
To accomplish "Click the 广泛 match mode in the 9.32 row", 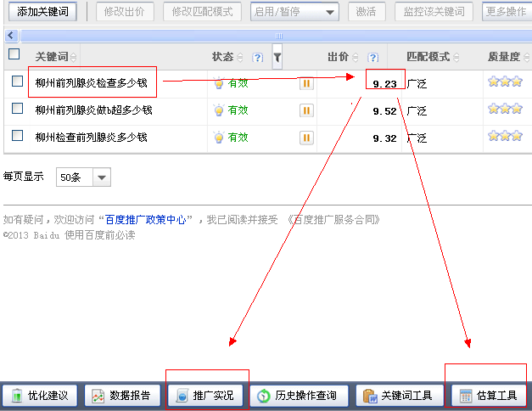I will click(x=417, y=138).
